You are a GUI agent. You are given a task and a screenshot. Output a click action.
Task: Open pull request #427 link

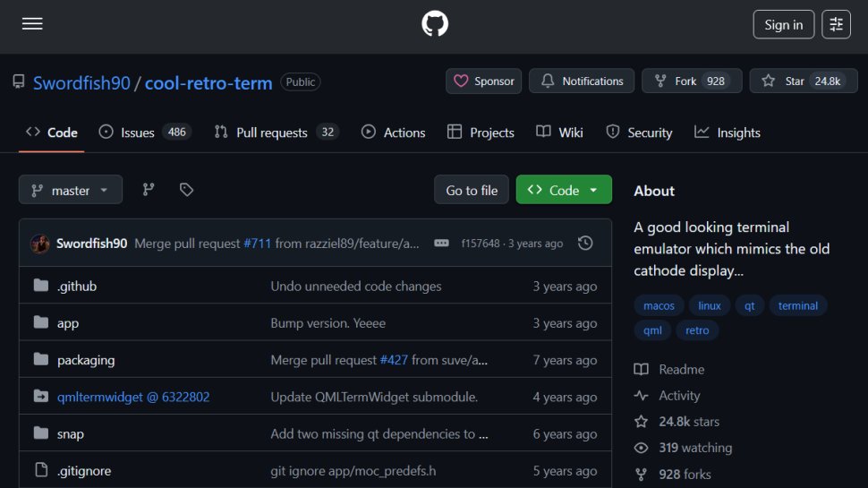394,360
